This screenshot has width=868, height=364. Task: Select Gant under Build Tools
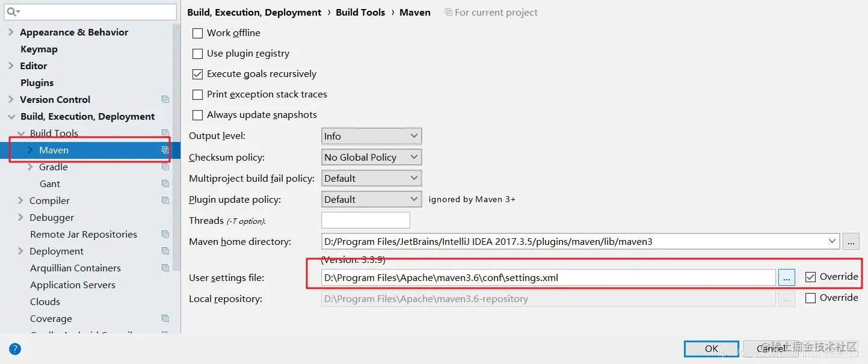tap(50, 184)
